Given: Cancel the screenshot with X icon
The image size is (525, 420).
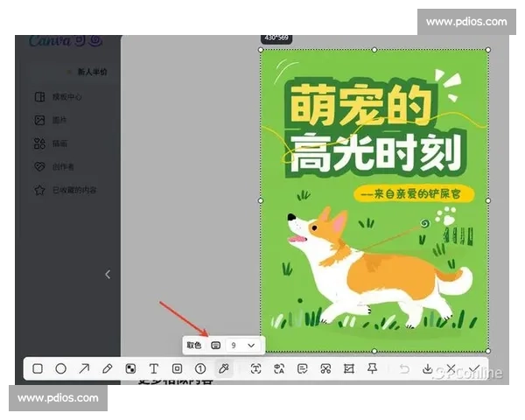Looking at the screenshot, I should click(451, 368).
